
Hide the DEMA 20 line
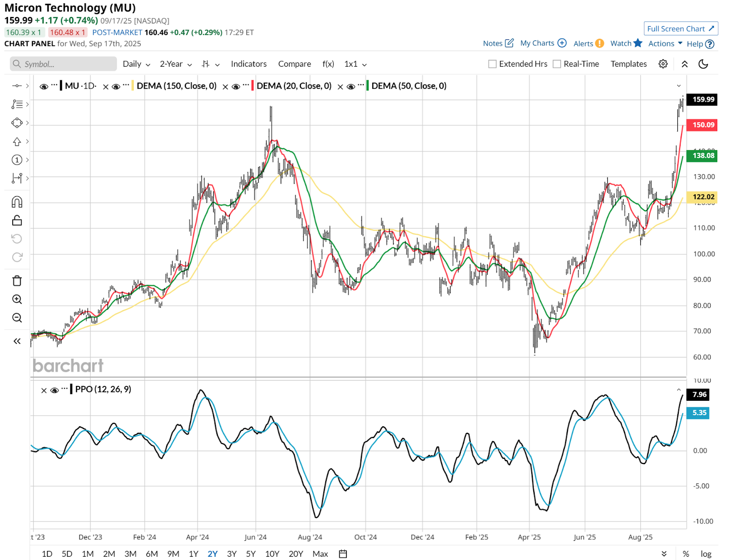click(x=236, y=86)
